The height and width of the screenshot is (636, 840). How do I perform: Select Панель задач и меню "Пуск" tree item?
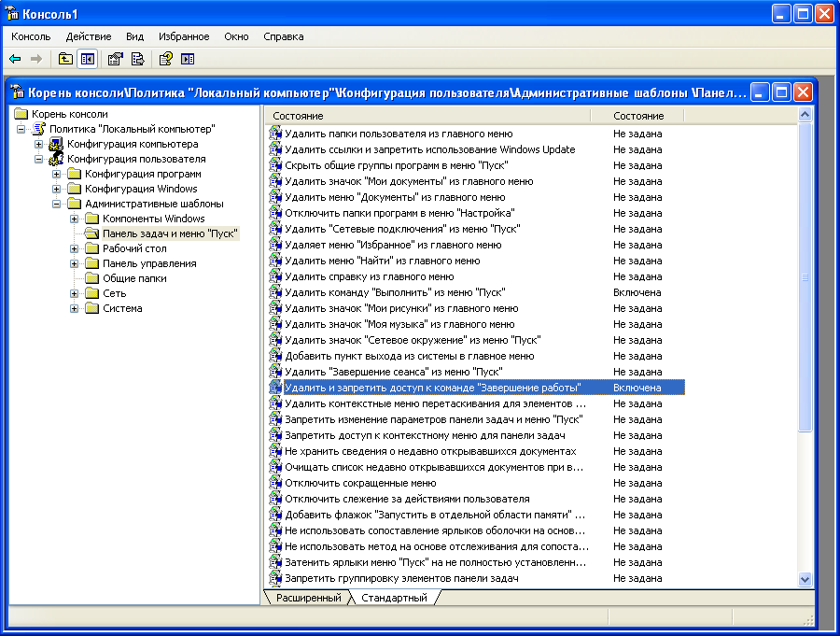pyautogui.click(x=170, y=233)
